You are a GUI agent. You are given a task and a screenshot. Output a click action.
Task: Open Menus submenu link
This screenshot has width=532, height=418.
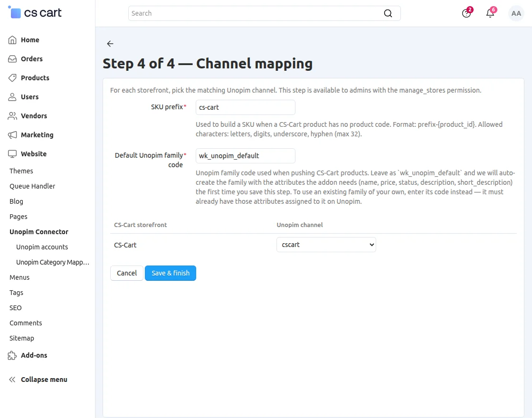click(x=19, y=277)
